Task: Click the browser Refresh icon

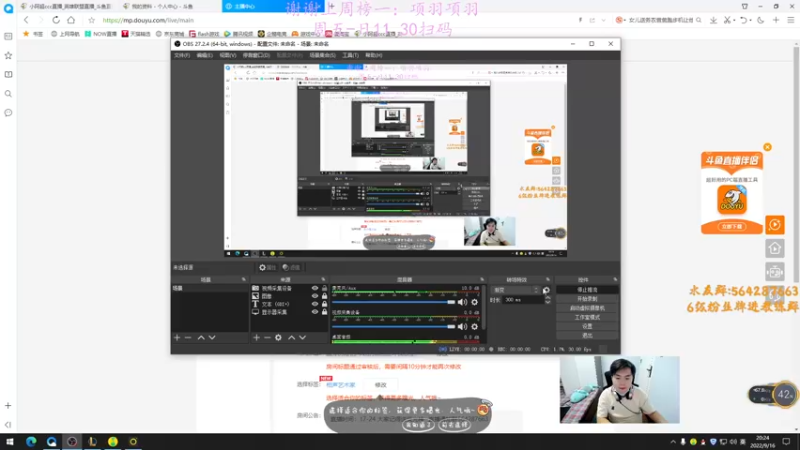Action: pyautogui.click(x=56, y=20)
